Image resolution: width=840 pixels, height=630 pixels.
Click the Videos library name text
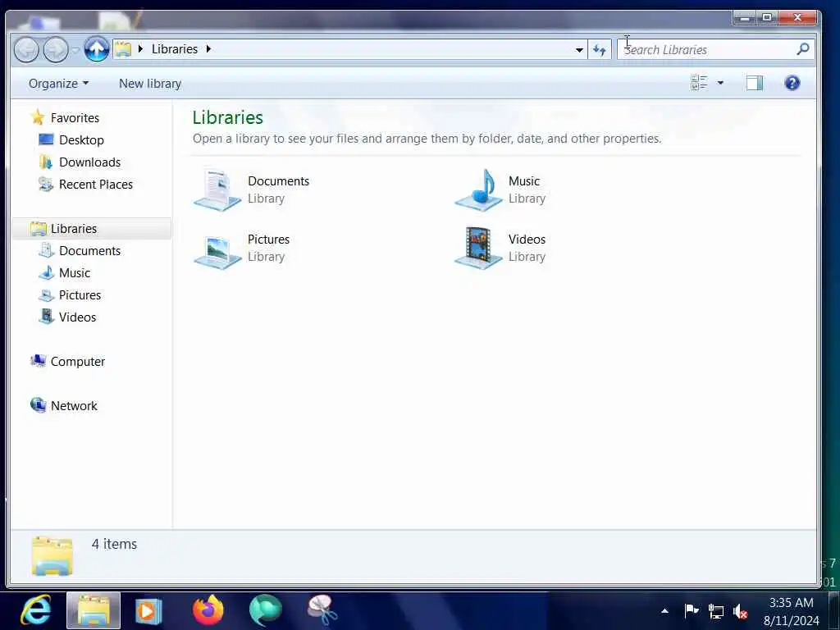point(527,240)
